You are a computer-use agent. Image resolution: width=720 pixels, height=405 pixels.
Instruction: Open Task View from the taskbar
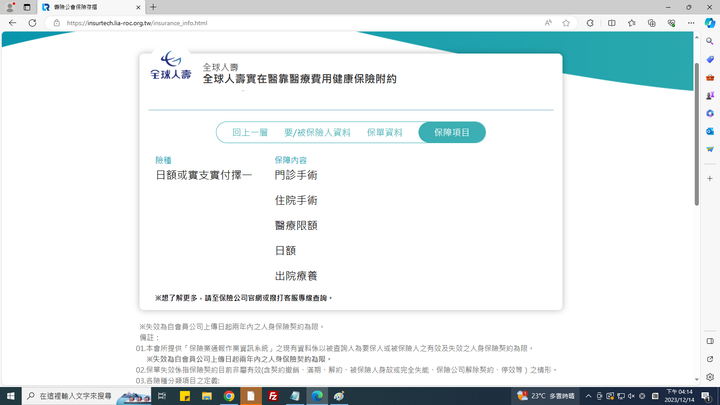tap(162, 396)
